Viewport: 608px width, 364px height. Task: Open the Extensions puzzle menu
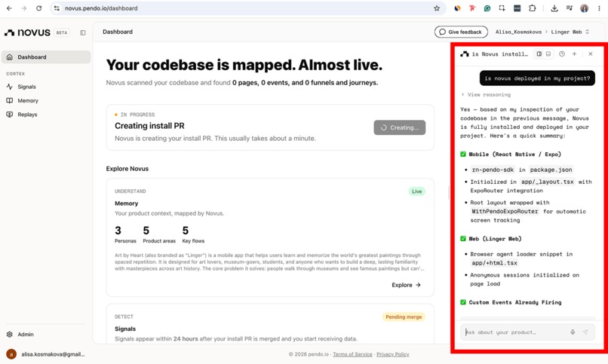tap(532, 8)
